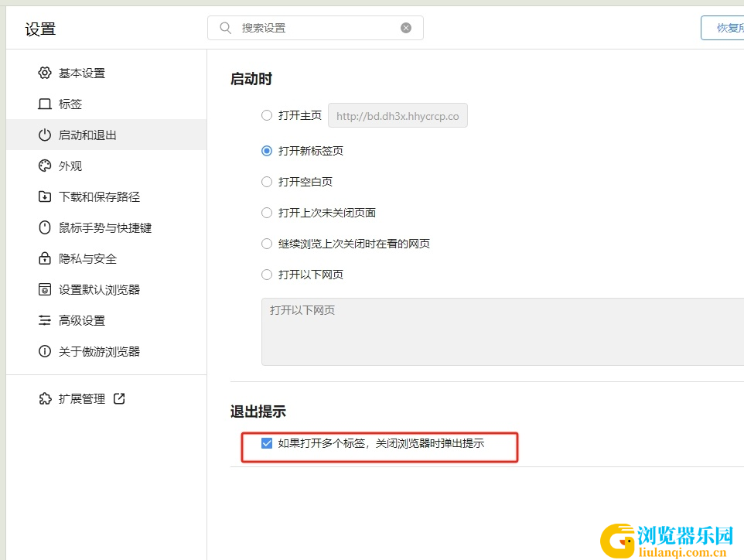The width and height of the screenshot is (744, 560).
Task: Click the 启动时 section heading
Action: (x=251, y=79)
